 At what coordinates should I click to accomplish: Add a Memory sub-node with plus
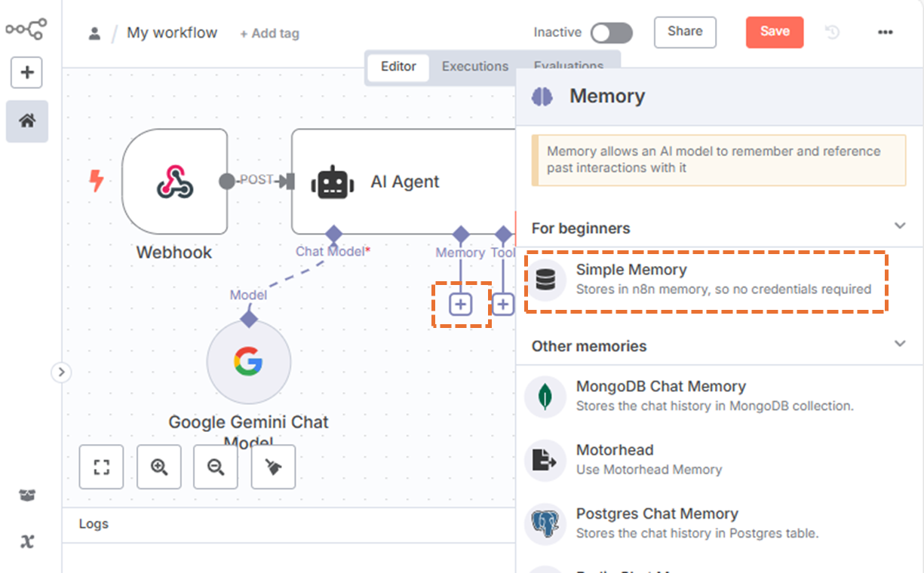coord(461,305)
